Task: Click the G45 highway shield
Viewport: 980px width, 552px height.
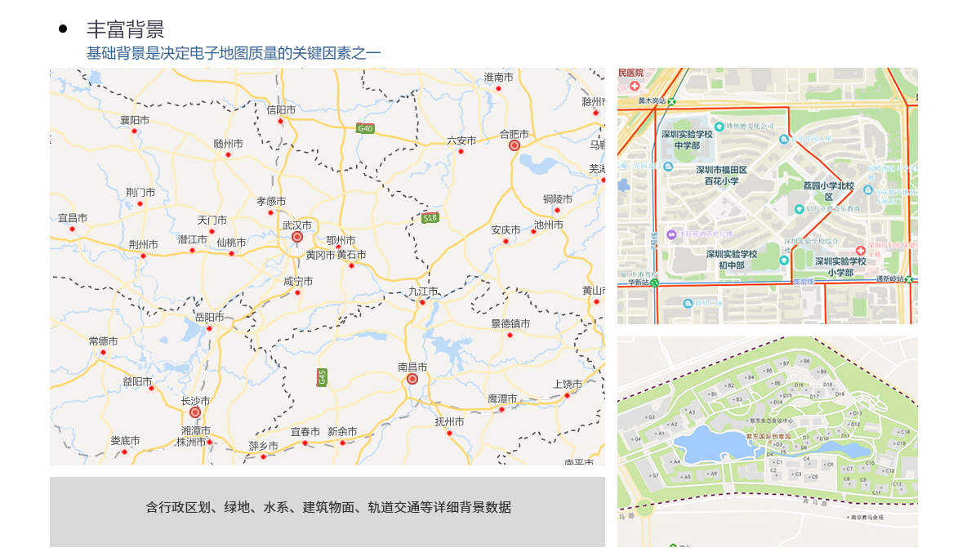Action: click(x=322, y=377)
